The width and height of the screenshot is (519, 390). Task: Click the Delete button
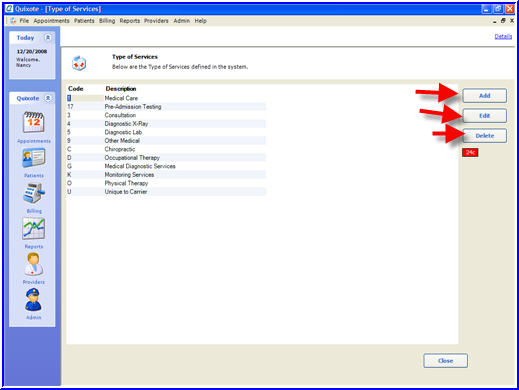[484, 136]
